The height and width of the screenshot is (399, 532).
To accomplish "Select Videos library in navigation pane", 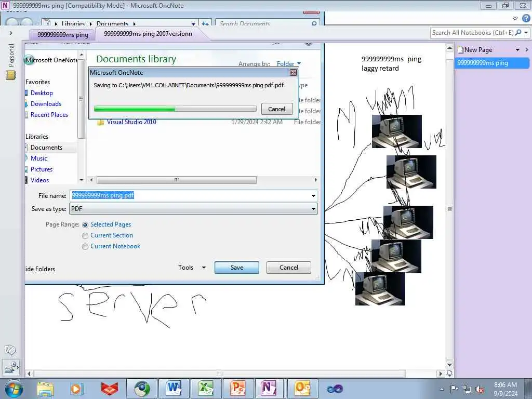I will [x=39, y=180].
